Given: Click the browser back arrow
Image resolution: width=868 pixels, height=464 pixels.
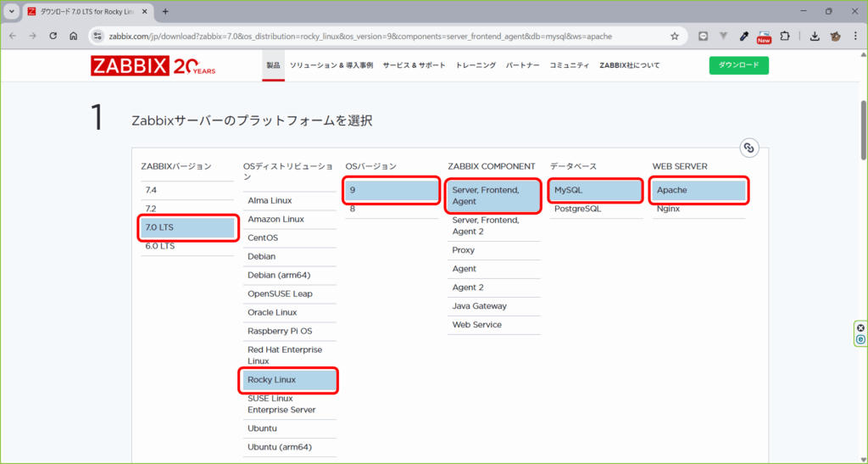Looking at the screenshot, I should click(13, 36).
